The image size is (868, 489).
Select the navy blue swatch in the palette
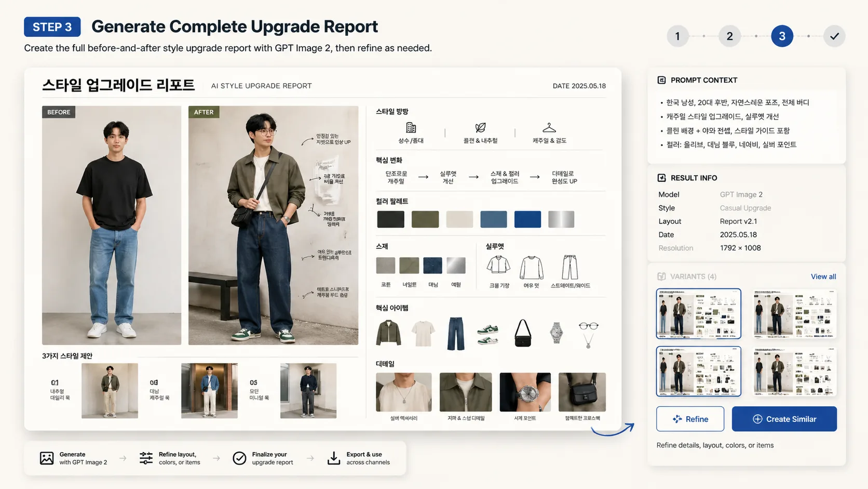tap(527, 219)
